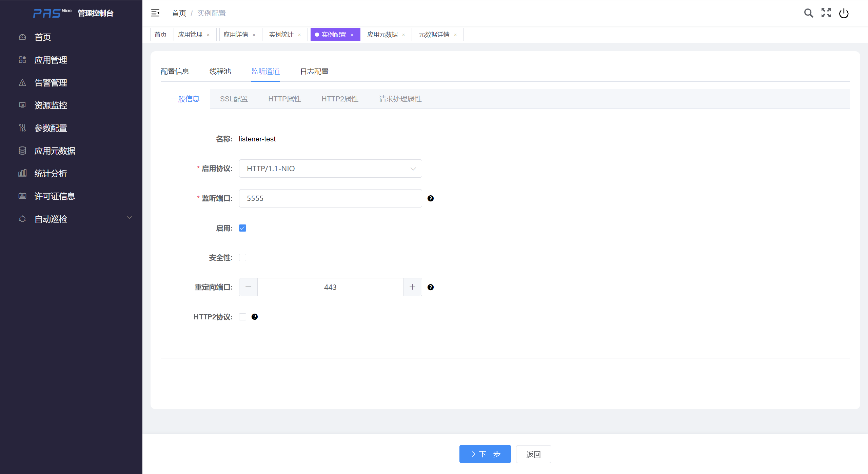Open 应用元数据 from sidebar
This screenshot has width=868, height=474.
pos(55,151)
